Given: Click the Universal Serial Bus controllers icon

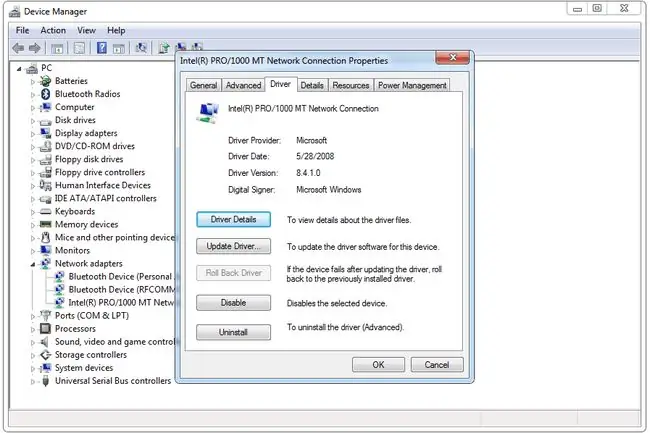Looking at the screenshot, I should point(46,381).
